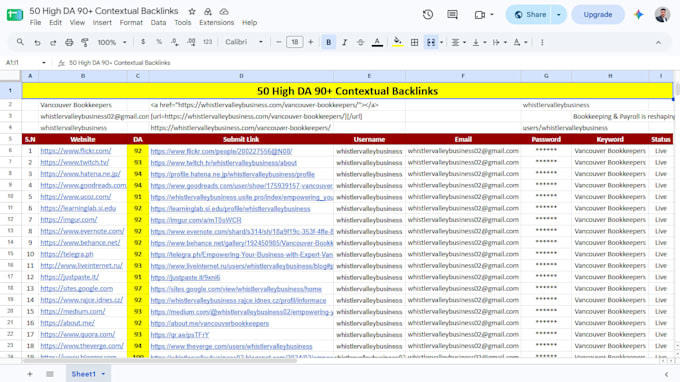Open the about.me website link
Image resolution: width=680 pixels, height=382 pixels.
pyautogui.click(x=67, y=323)
